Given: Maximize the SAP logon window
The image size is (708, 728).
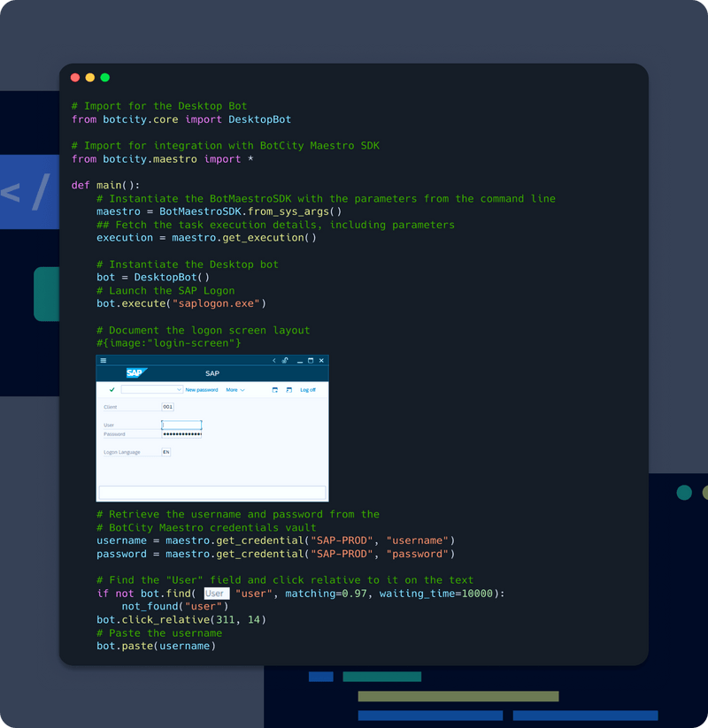Looking at the screenshot, I should [x=311, y=361].
